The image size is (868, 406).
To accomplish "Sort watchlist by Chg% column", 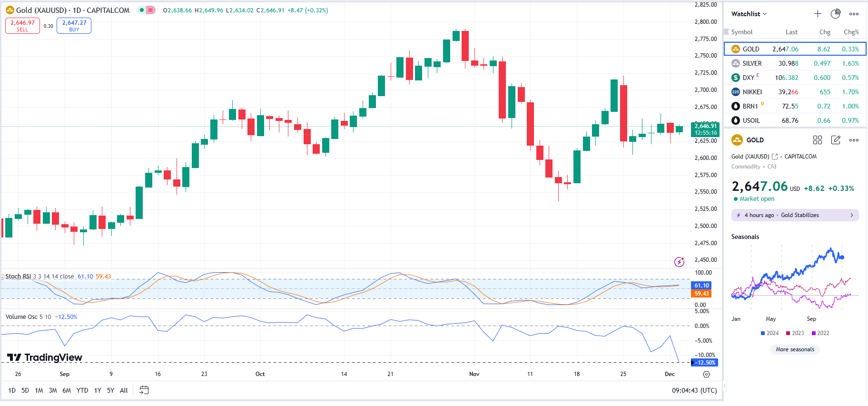I will point(851,32).
